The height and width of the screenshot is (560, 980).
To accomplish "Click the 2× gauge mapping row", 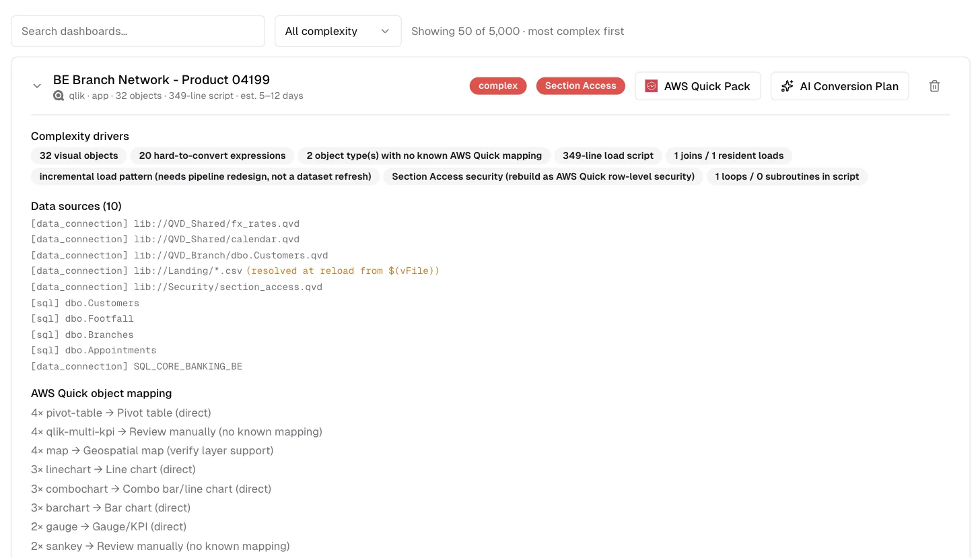I will [108, 526].
